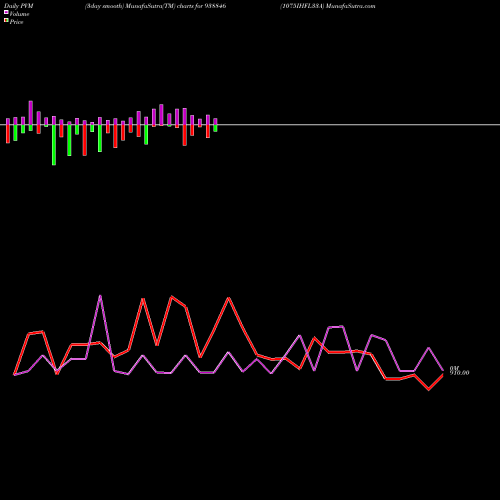Select the 'Volume' legend label
The width and height of the screenshot is (500, 500).
[x=19, y=14]
